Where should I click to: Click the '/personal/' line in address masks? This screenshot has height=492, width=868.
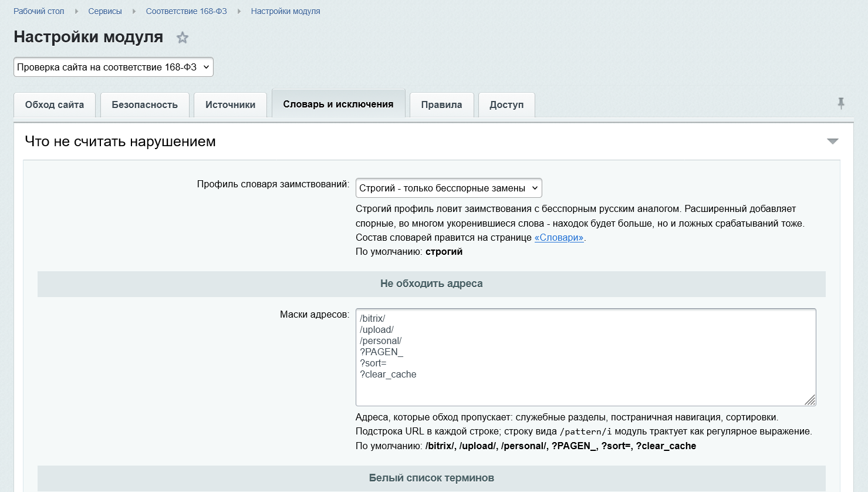pos(381,341)
